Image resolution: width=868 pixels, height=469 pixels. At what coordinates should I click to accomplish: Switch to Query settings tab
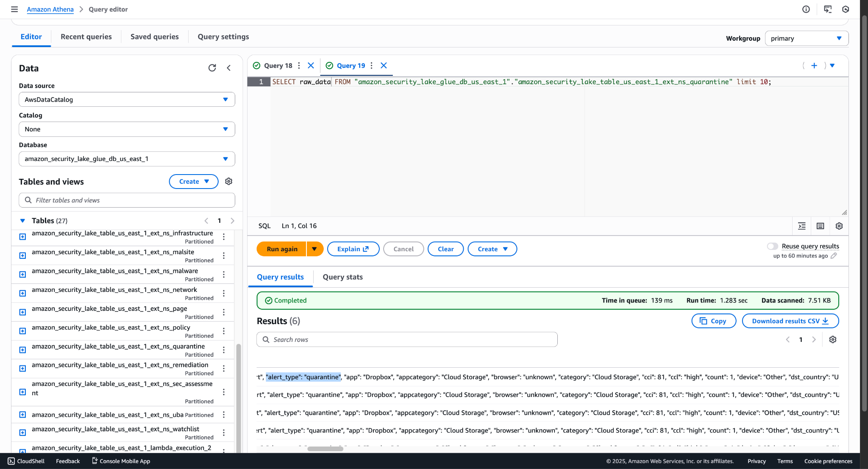223,36
